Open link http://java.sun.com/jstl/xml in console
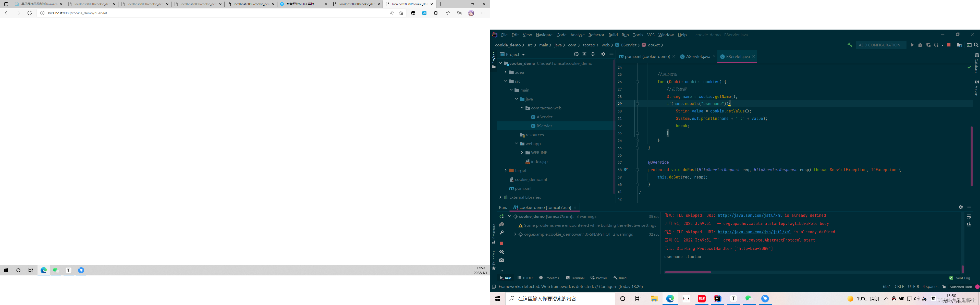980x305 pixels. coord(750,216)
